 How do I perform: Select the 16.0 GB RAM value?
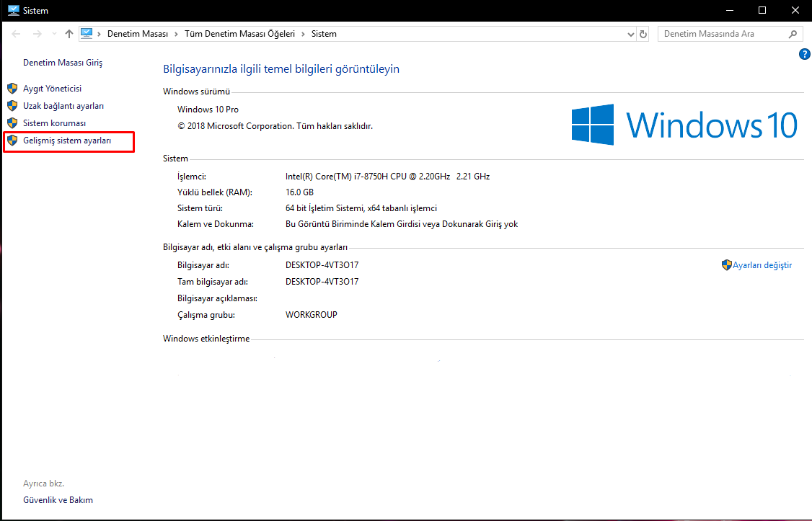click(x=299, y=192)
